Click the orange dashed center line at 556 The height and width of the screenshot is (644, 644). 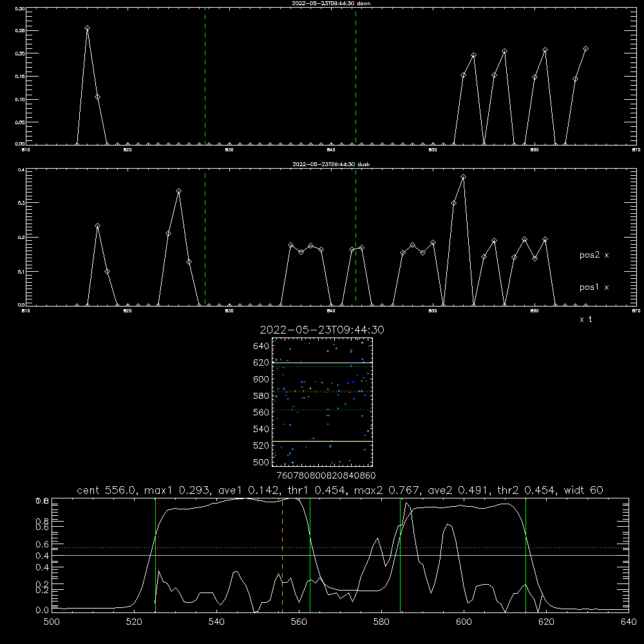pos(282,555)
